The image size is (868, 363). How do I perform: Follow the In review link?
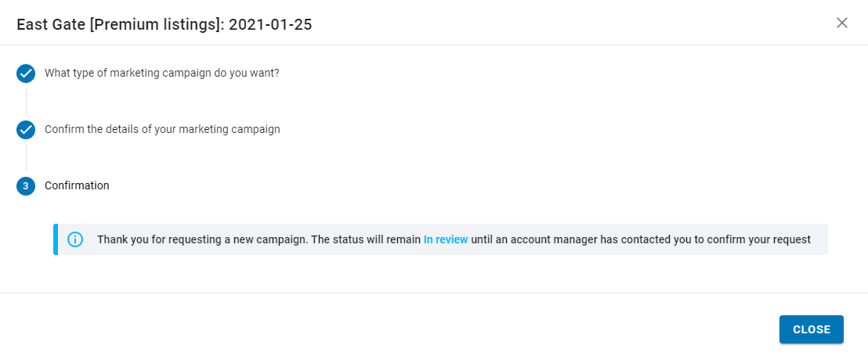(x=446, y=239)
